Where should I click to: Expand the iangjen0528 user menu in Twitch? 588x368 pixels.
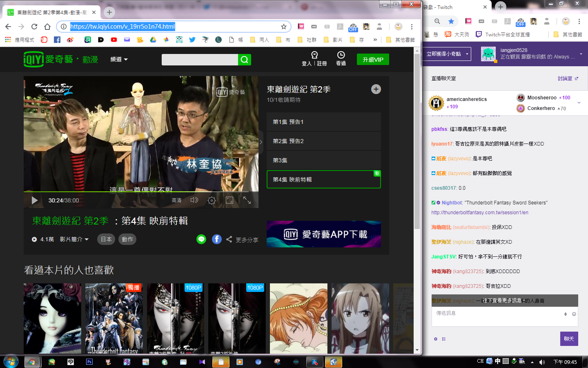coord(581,54)
